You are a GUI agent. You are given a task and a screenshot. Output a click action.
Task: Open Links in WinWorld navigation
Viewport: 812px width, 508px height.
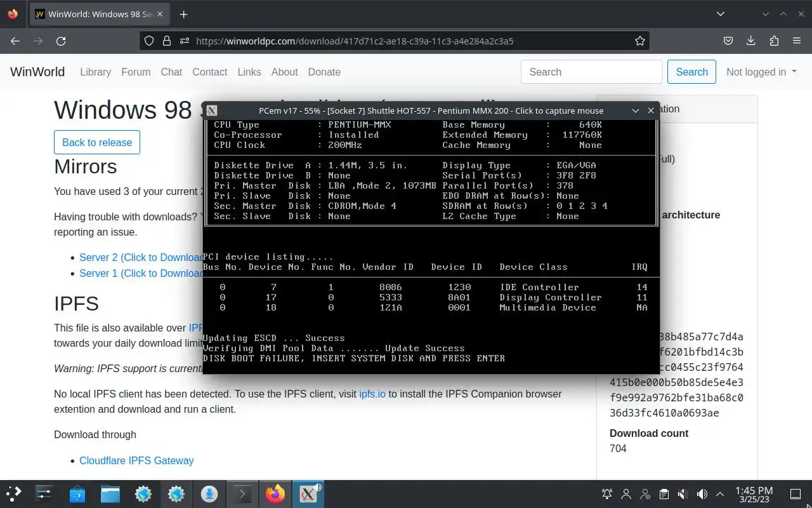pyautogui.click(x=249, y=72)
